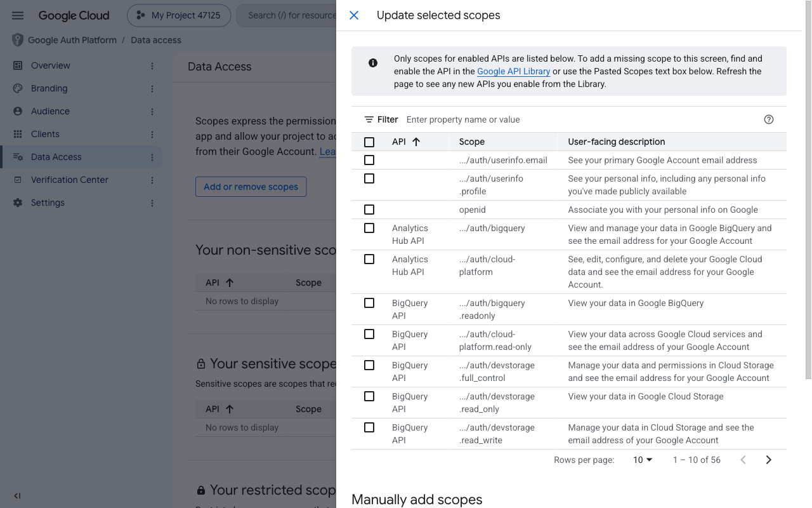Click the Google Cloud logo
The image size is (812, 508).
tap(74, 15)
